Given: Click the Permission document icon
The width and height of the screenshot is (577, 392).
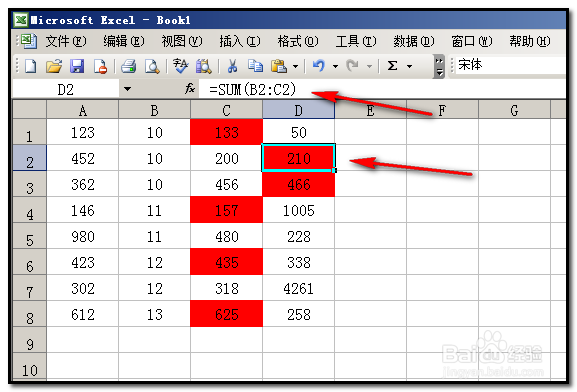Looking at the screenshot, I should click(100, 66).
